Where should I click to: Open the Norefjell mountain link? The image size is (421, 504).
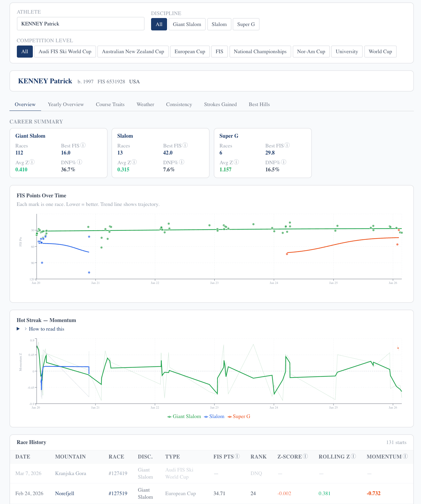click(x=64, y=493)
